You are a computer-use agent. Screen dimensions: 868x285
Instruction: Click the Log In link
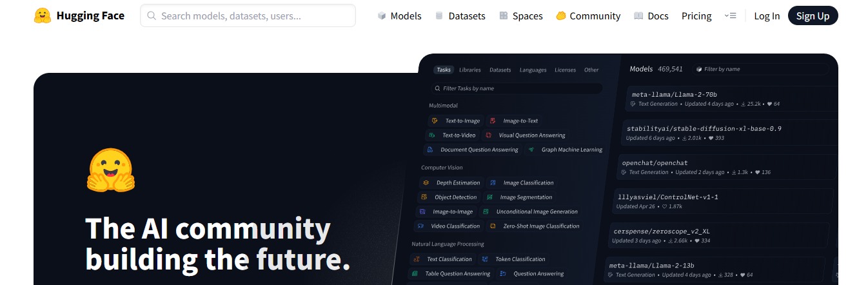click(x=767, y=16)
